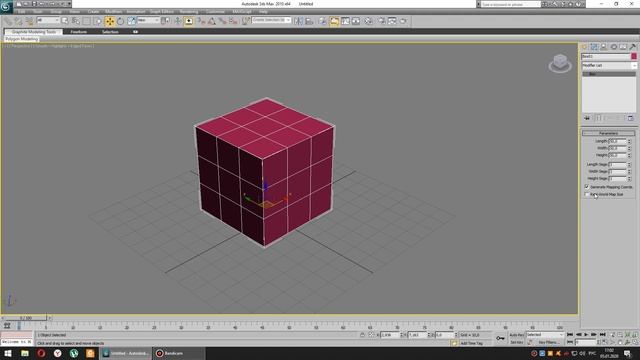640x360 pixels.
Task: Click the Bind to Space Warp icon
Action: click(29, 21)
